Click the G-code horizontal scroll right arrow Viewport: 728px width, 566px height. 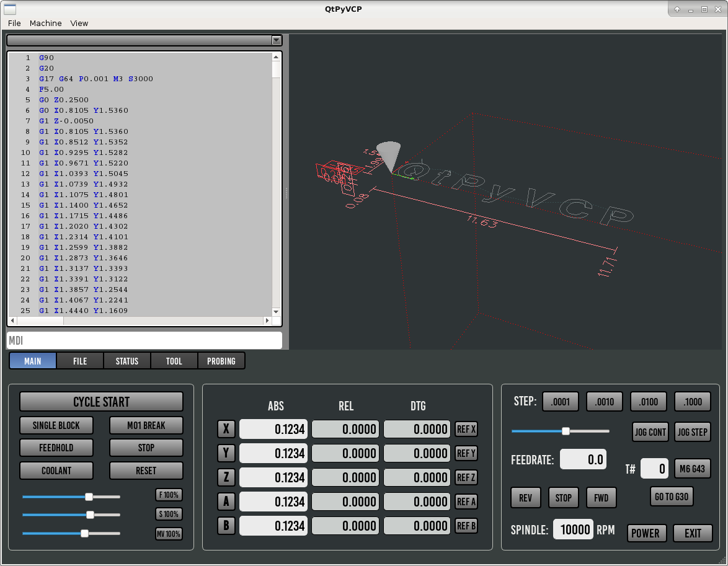[267, 321]
